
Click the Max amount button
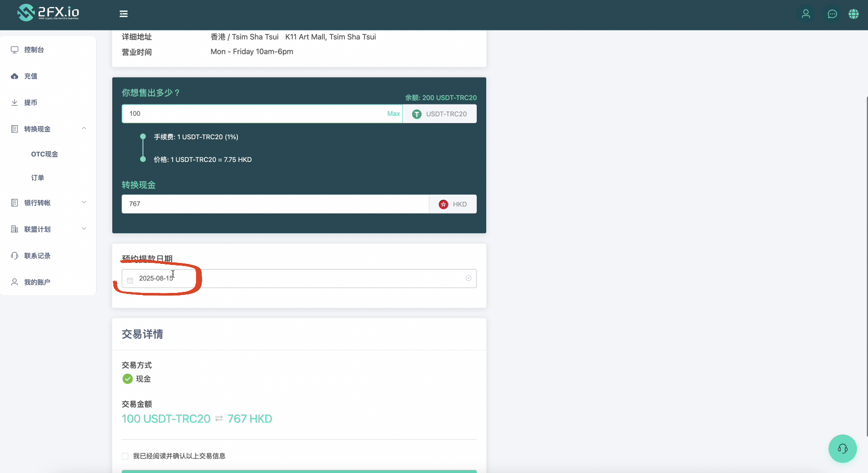pos(393,114)
